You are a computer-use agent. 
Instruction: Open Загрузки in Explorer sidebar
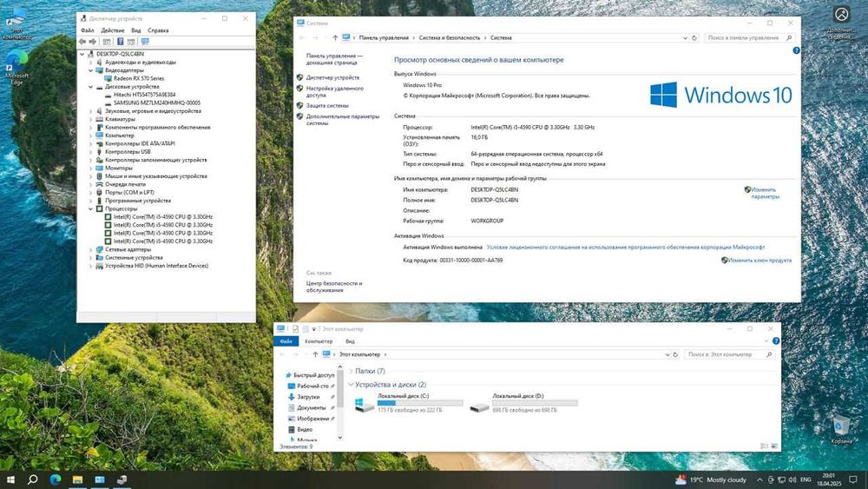[x=308, y=397]
